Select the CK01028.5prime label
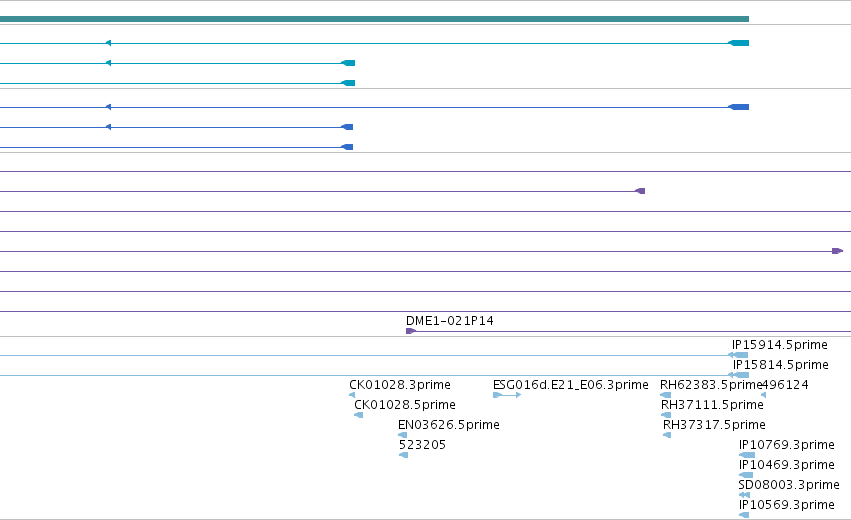The height and width of the screenshot is (520, 851). coord(404,405)
